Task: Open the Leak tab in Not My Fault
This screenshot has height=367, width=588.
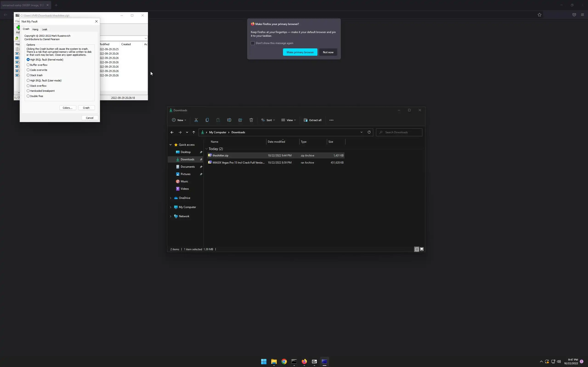Action: pos(45,29)
